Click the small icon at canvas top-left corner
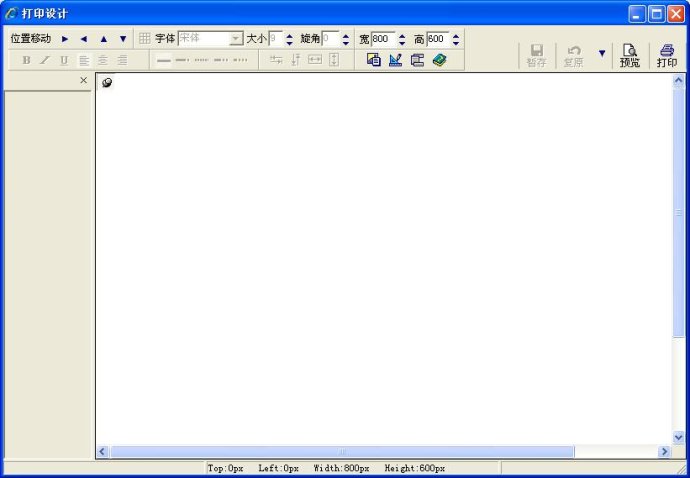This screenshot has width=690, height=478. coord(107,82)
